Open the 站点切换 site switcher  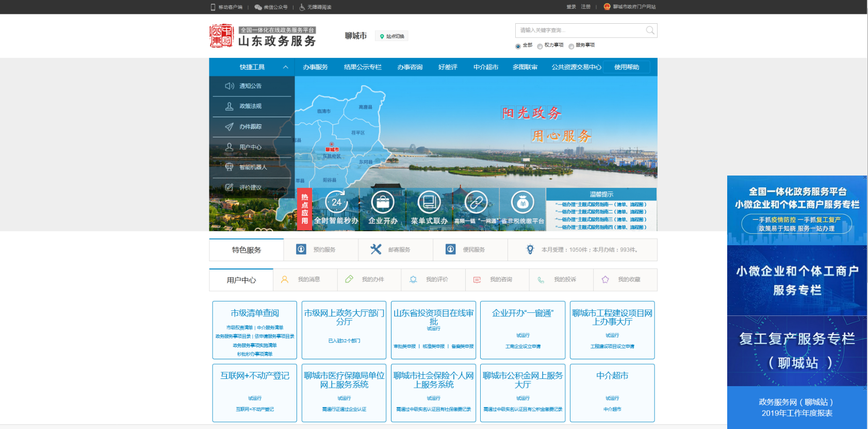tap(392, 36)
